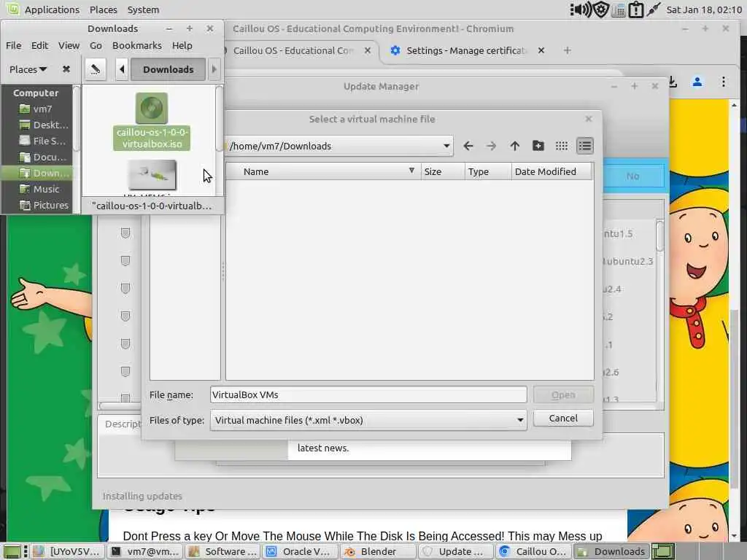Close the Places sidebar pane

point(66,69)
